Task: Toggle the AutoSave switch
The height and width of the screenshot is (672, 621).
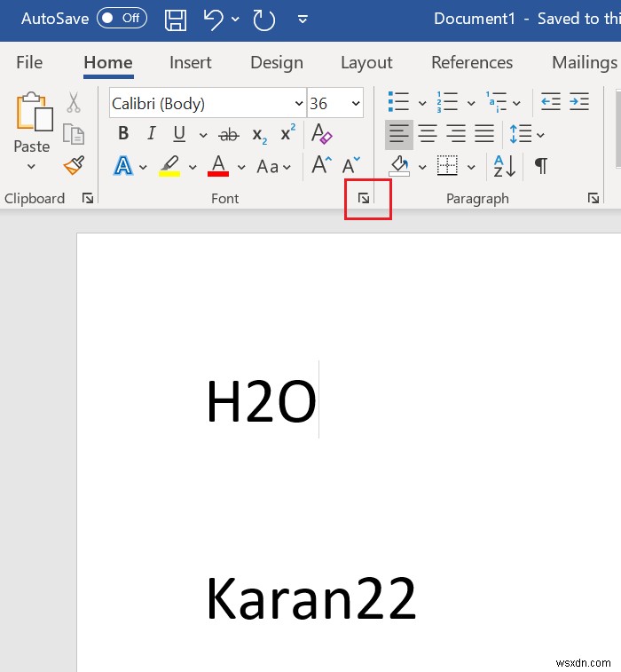Action: 122,19
